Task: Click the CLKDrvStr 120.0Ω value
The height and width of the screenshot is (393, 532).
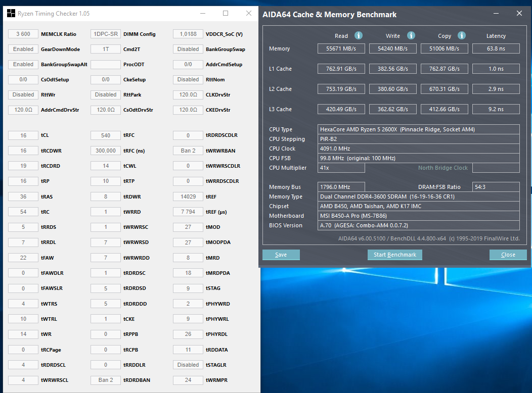Action: (x=188, y=94)
